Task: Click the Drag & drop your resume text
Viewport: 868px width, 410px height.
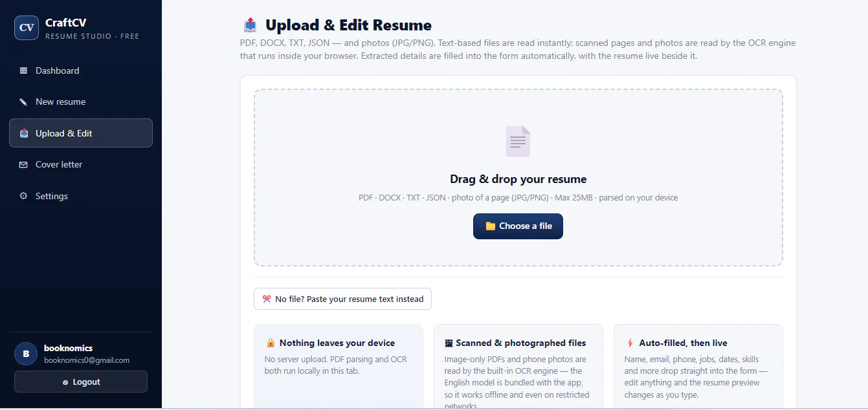Action: 518,179
